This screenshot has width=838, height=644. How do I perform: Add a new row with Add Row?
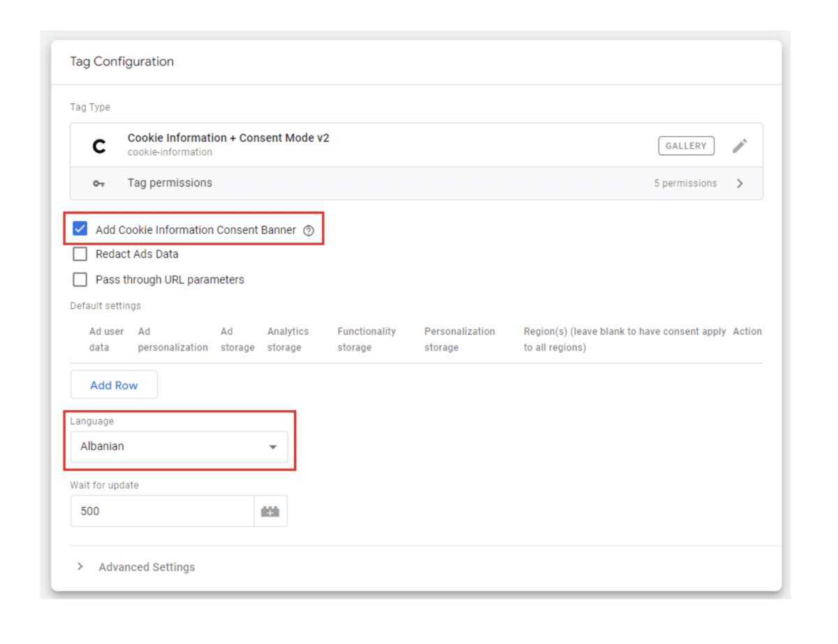coord(113,384)
